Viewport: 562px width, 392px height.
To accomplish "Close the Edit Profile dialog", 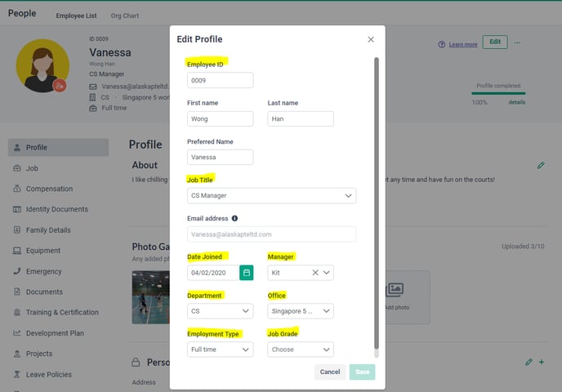I will pyautogui.click(x=371, y=39).
